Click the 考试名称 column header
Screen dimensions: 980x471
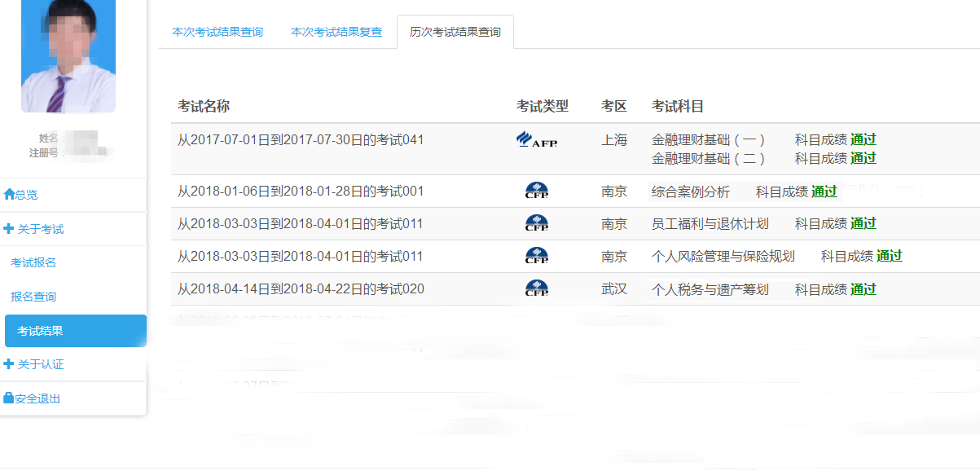(x=204, y=107)
